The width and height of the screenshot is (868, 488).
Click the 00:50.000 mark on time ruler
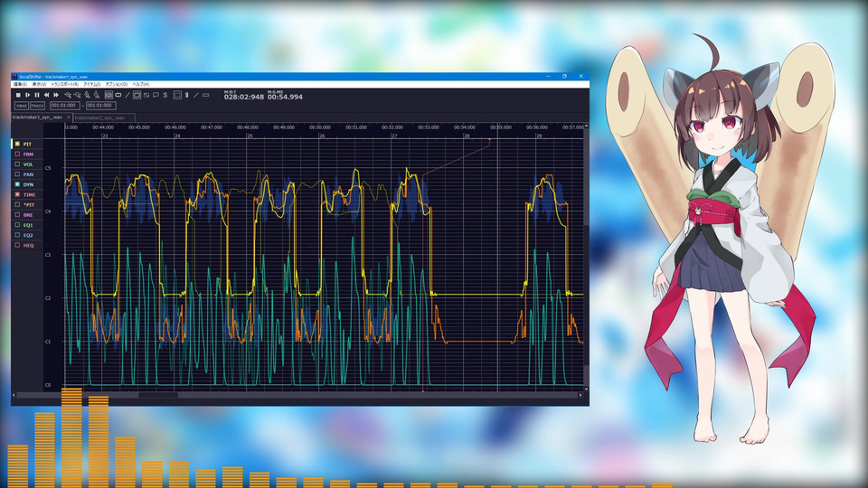tap(320, 127)
